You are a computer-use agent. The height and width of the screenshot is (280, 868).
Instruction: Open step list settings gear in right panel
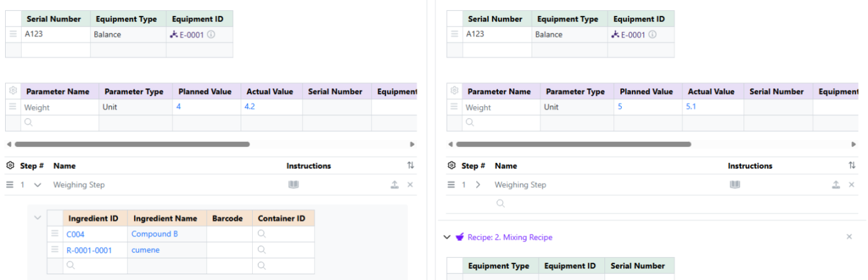pos(452,166)
